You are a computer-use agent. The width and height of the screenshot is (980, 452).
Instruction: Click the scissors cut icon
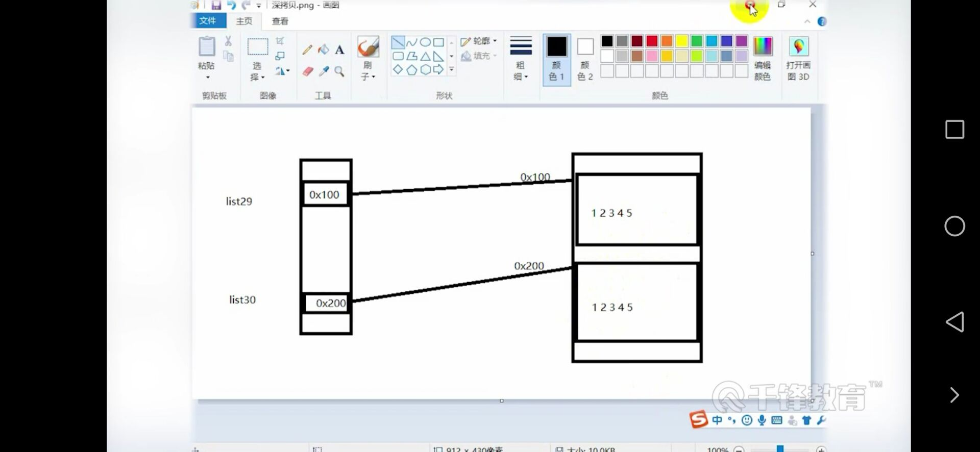pyautogui.click(x=228, y=41)
